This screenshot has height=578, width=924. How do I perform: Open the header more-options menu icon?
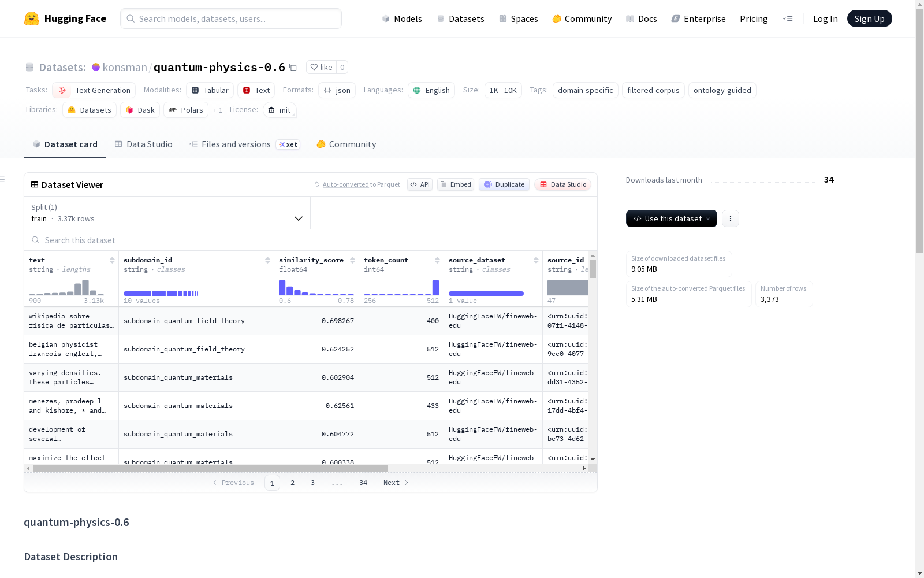point(787,18)
